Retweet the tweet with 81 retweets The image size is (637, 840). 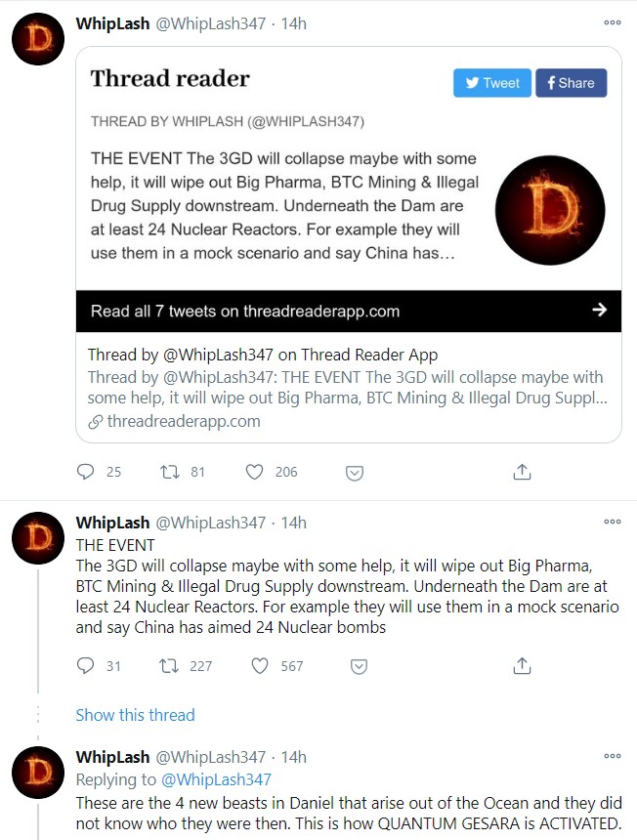(171, 472)
